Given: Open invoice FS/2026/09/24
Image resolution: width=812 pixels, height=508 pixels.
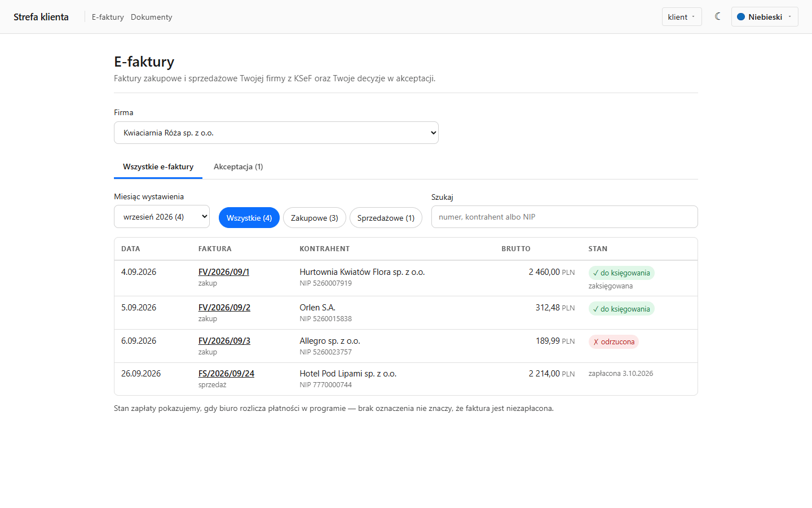Looking at the screenshot, I should pos(226,374).
